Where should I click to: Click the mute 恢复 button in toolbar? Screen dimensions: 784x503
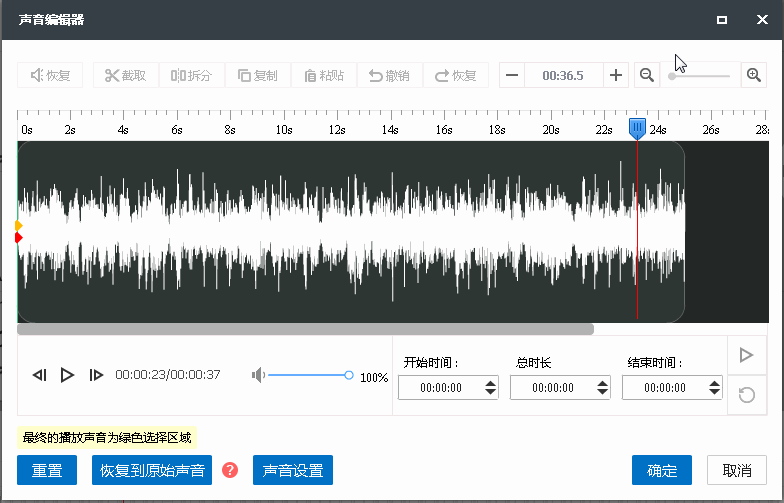[x=50, y=76]
